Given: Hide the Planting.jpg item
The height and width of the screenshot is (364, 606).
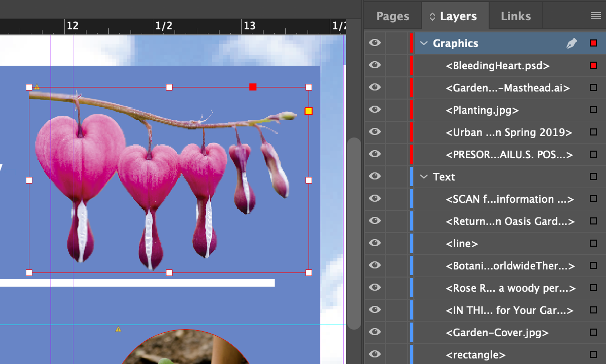Looking at the screenshot, I should pos(374,109).
